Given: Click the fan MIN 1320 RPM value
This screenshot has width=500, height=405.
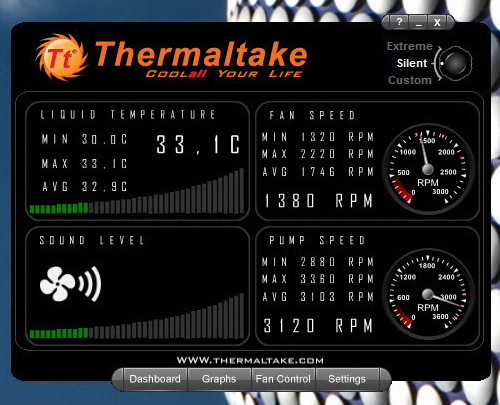Looking at the screenshot, I should point(318,137).
